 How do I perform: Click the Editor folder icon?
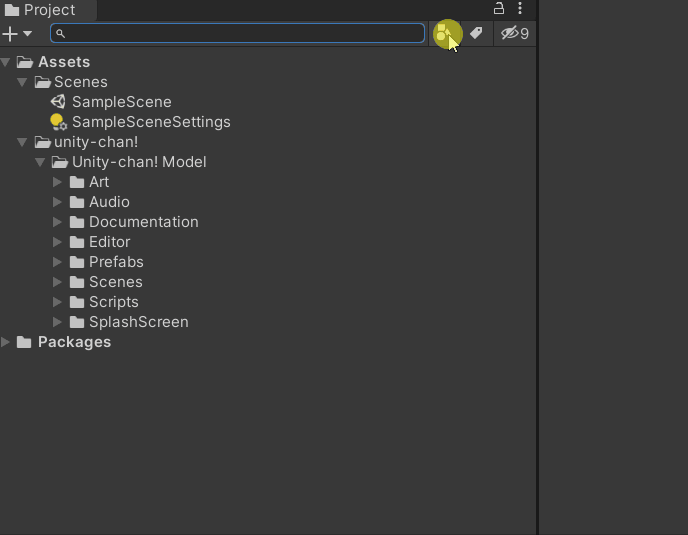[x=77, y=242]
